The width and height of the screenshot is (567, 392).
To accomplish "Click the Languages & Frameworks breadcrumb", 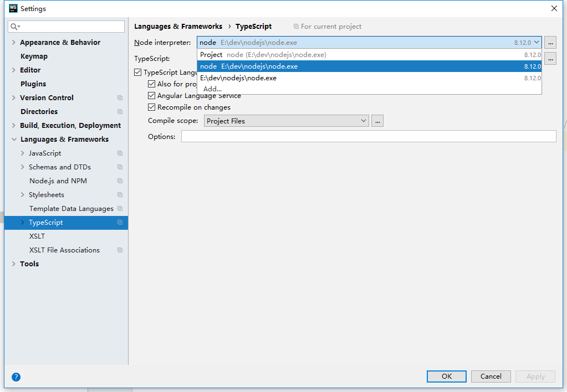I will tap(178, 27).
